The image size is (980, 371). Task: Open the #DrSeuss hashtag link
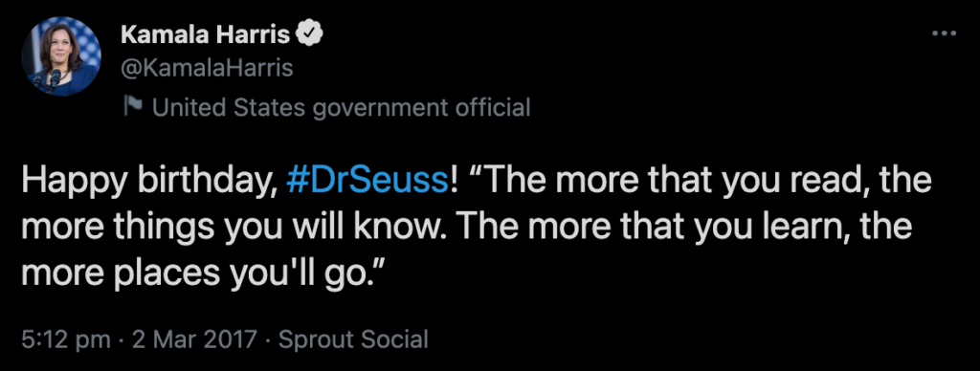click(367, 182)
